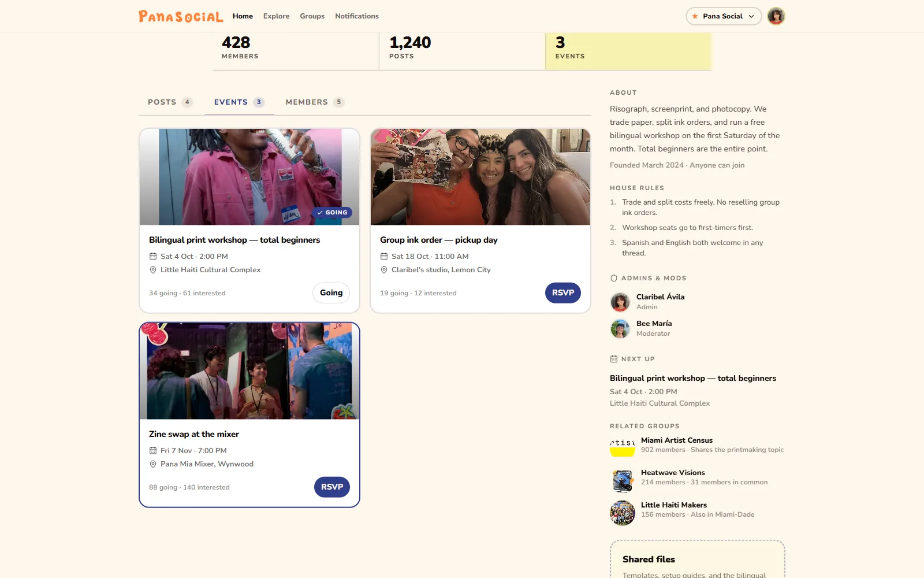Viewport: 924px width, 578px height.
Task: Open the Little Haiti Makers group icon
Action: click(623, 513)
